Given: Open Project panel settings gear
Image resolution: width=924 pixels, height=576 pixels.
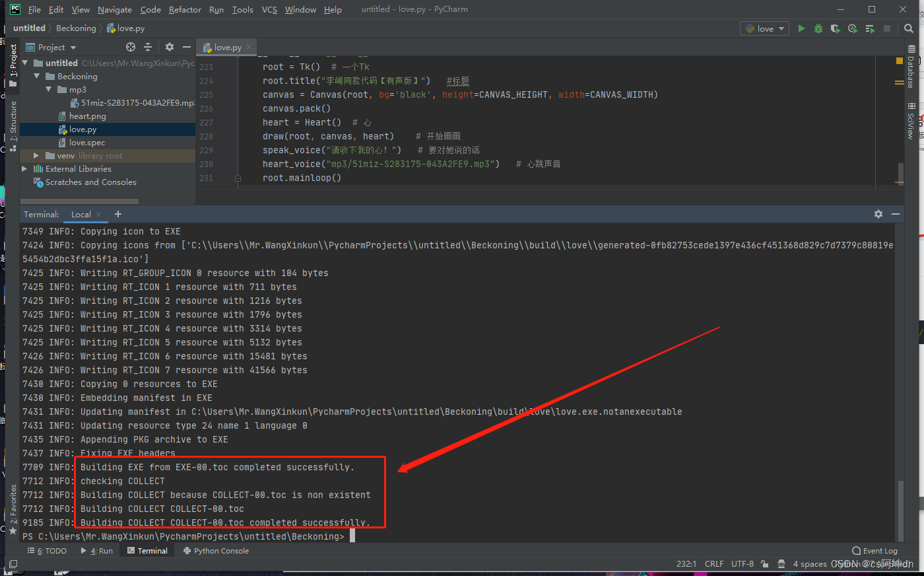Looking at the screenshot, I should coord(170,47).
